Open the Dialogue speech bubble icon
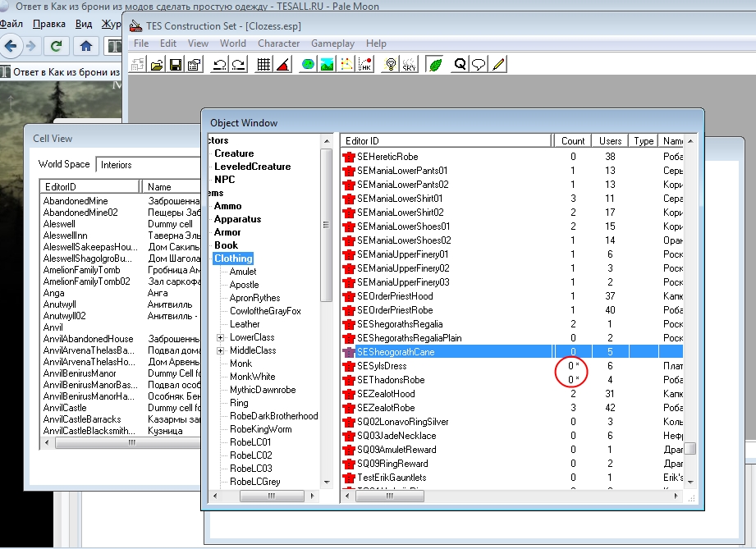 (479, 65)
